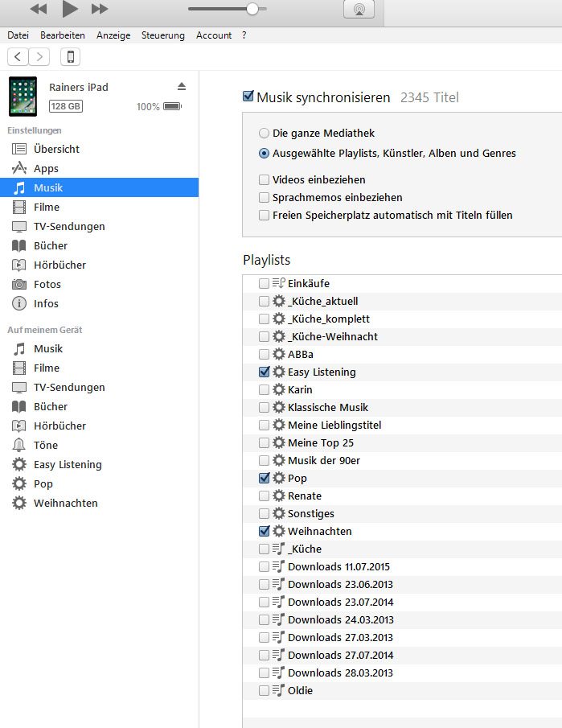Click the fast-forward next track button
562x728 pixels.
click(x=100, y=8)
